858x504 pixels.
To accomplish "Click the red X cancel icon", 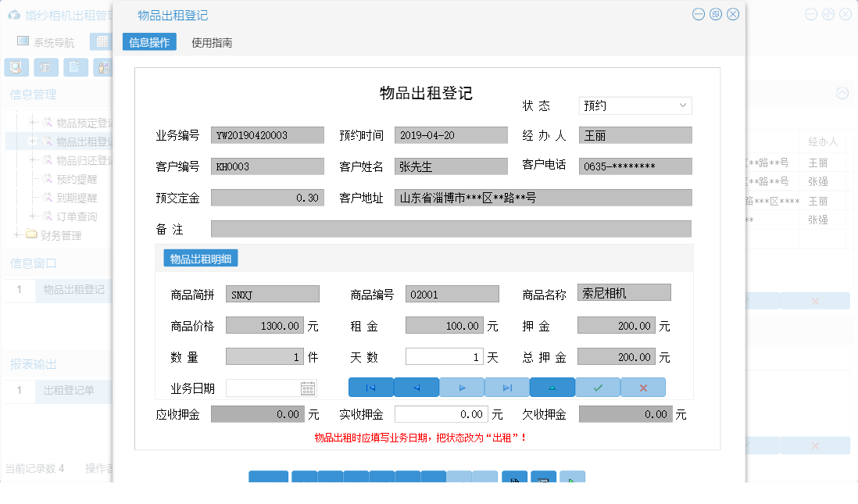I will 642,387.
